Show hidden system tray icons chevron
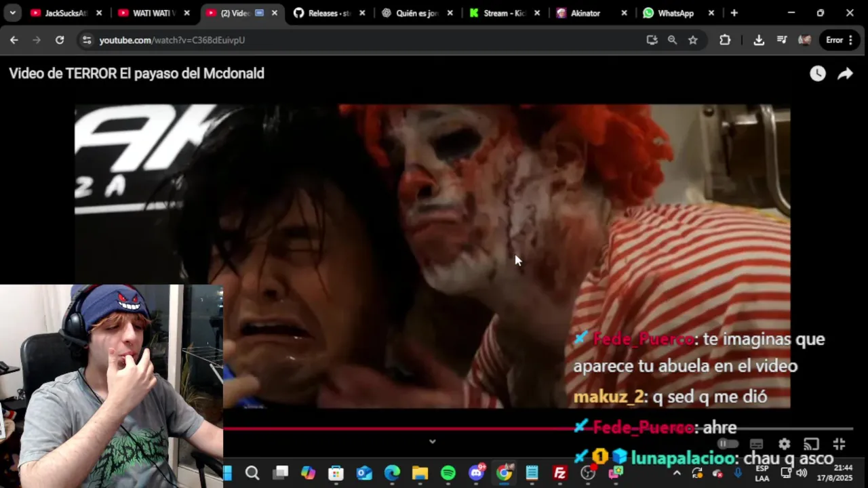The height and width of the screenshot is (488, 868). point(677,473)
